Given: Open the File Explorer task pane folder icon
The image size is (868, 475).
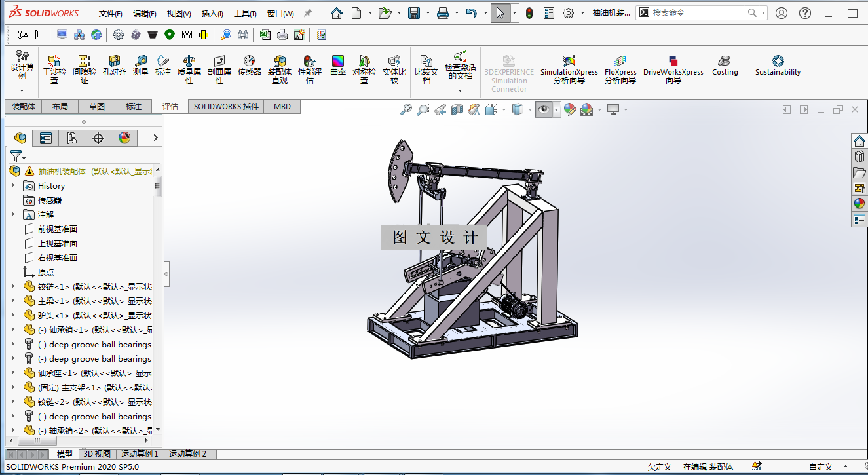Looking at the screenshot, I should click(x=859, y=172).
